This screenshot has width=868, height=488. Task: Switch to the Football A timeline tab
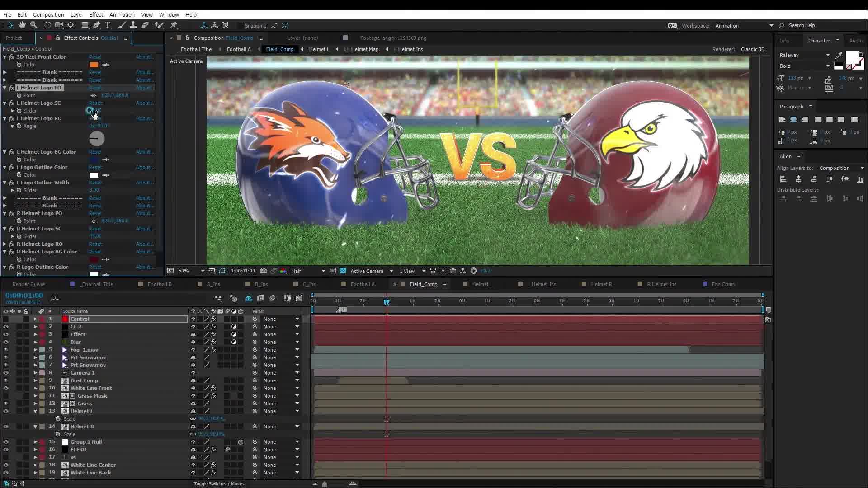[x=363, y=284]
